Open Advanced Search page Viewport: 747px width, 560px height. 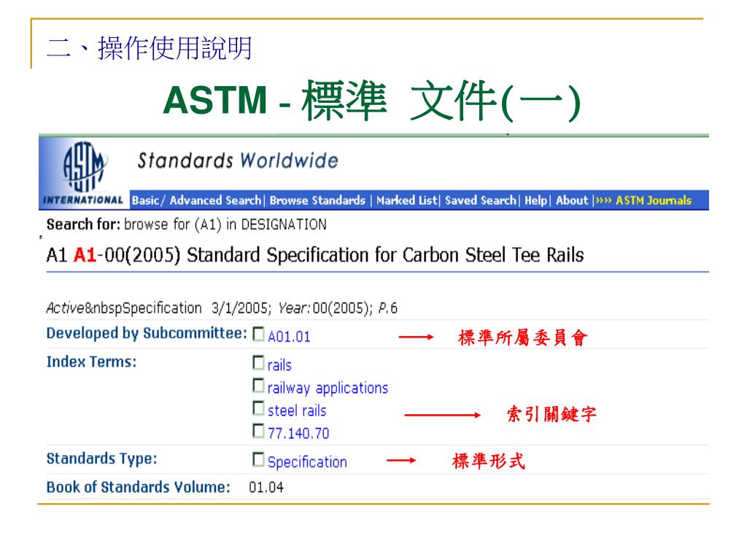(215, 201)
